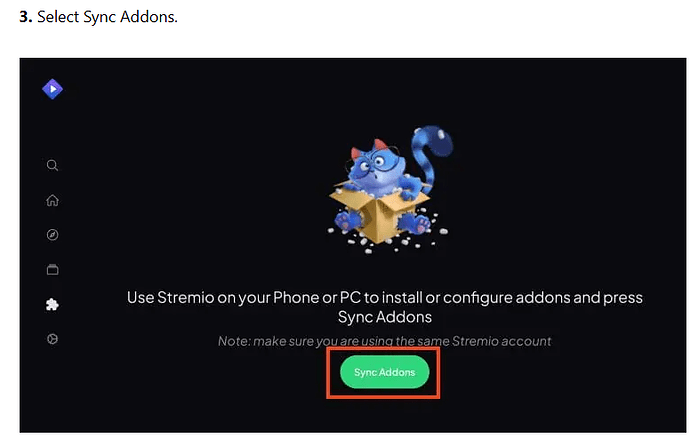Click the Stremio diamond logo

[52, 89]
